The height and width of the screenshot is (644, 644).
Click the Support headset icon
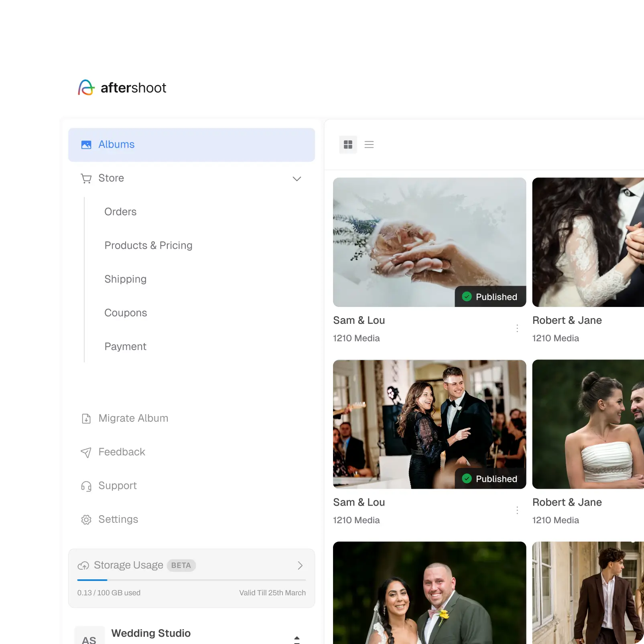86,486
